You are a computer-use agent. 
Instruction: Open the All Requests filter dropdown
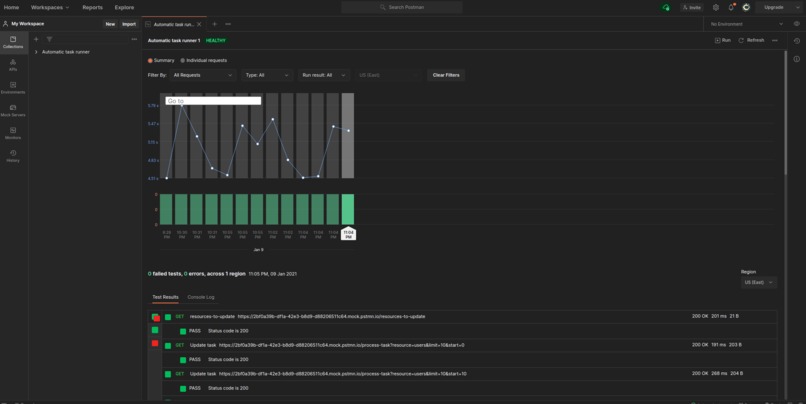click(203, 75)
